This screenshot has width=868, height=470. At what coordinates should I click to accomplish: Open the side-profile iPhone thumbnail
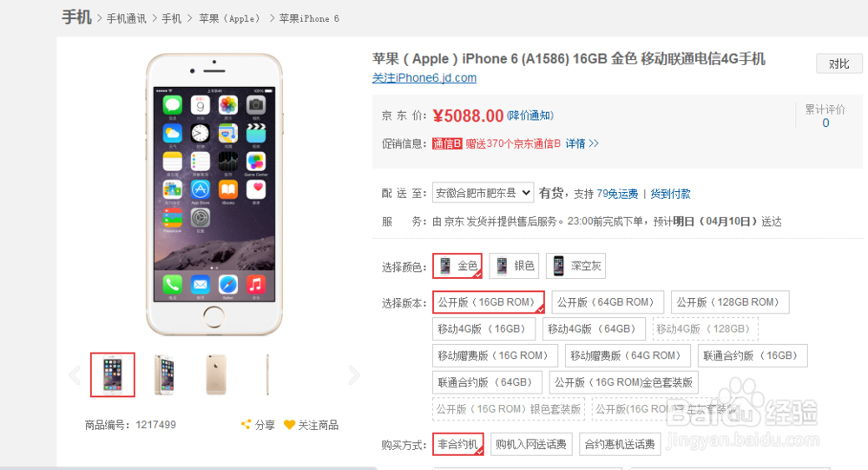267,374
